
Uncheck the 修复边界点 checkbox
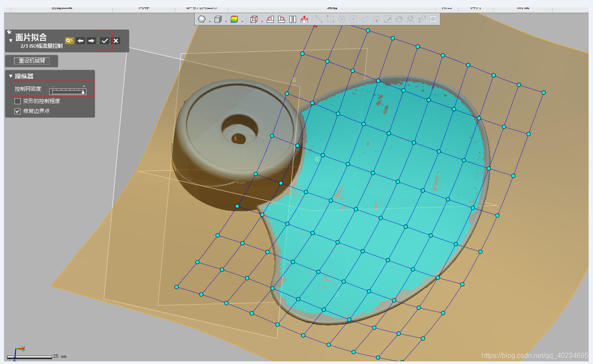(x=18, y=111)
